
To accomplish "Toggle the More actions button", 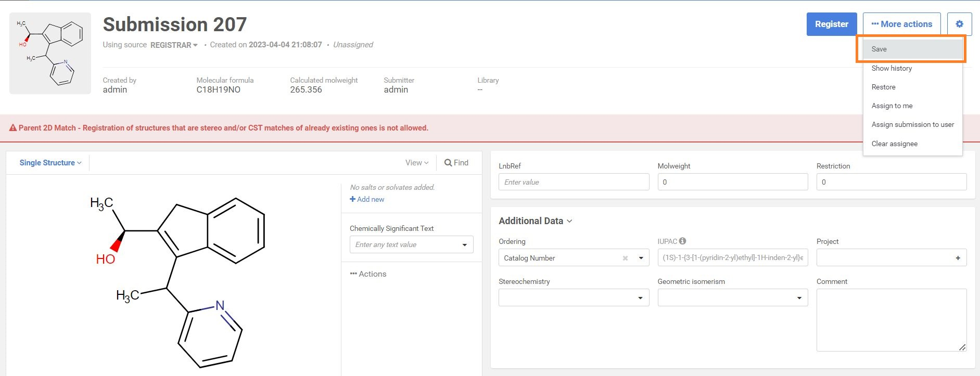I will coord(901,24).
